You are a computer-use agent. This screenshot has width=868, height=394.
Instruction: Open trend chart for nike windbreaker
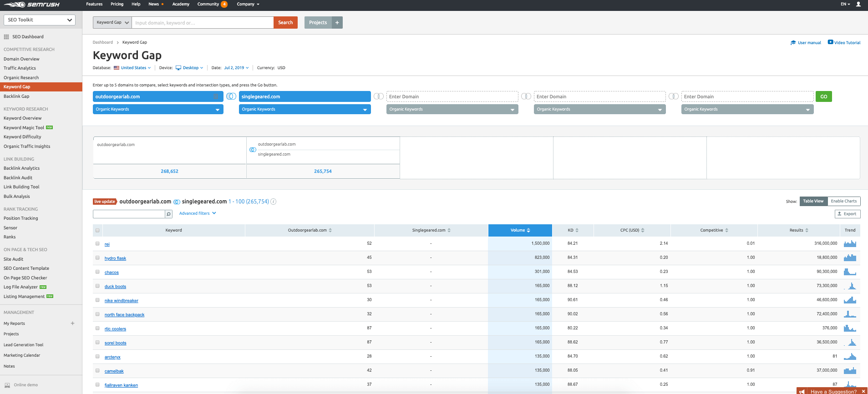click(850, 300)
